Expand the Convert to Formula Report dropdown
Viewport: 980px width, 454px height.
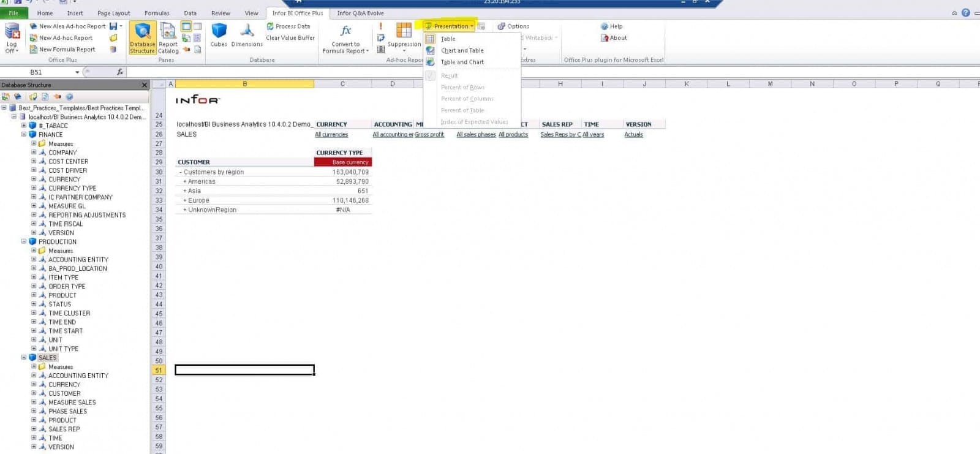click(x=346, y=48)
